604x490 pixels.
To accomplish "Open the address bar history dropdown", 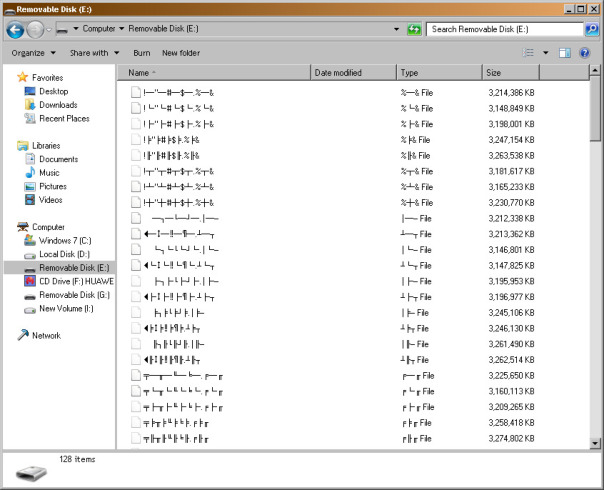I will 396,29.
